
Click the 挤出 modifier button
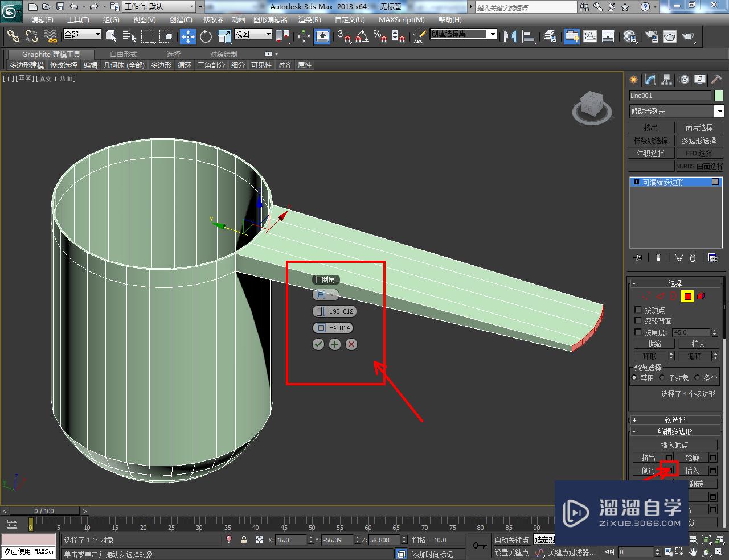651,127
